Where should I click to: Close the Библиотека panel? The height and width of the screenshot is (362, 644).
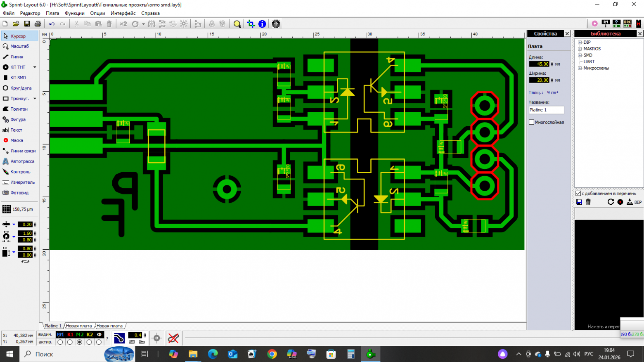(640, 33)
